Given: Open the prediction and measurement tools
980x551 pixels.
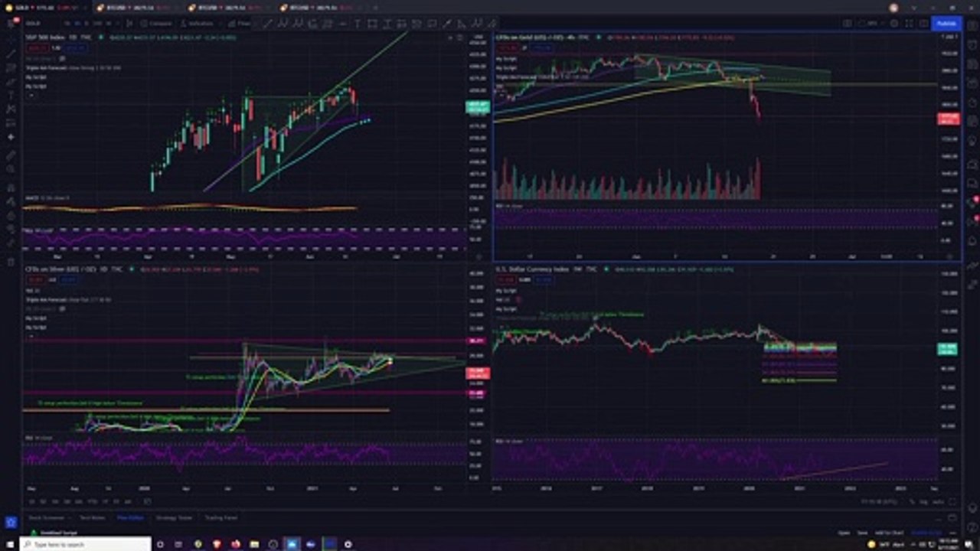Looking at the screenshot, I should pos(11,123).
